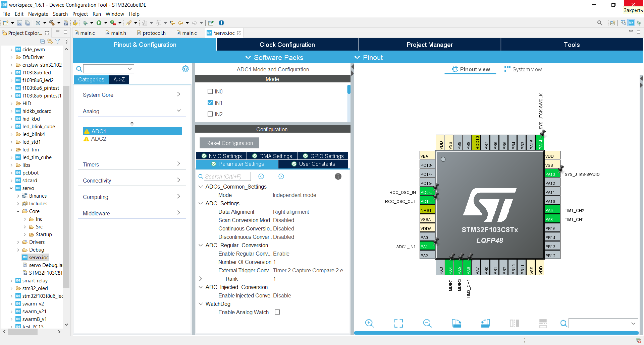Click the Save All toolbar icon
Screen dimensions: 644x345
pyautogui.click(x=27, y=23)
